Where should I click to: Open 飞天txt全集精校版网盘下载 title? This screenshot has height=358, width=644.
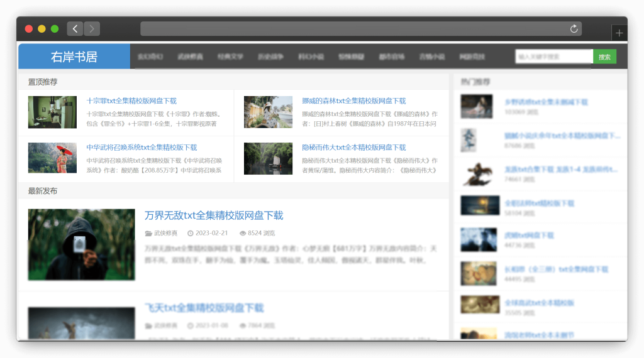click(204, 308)
